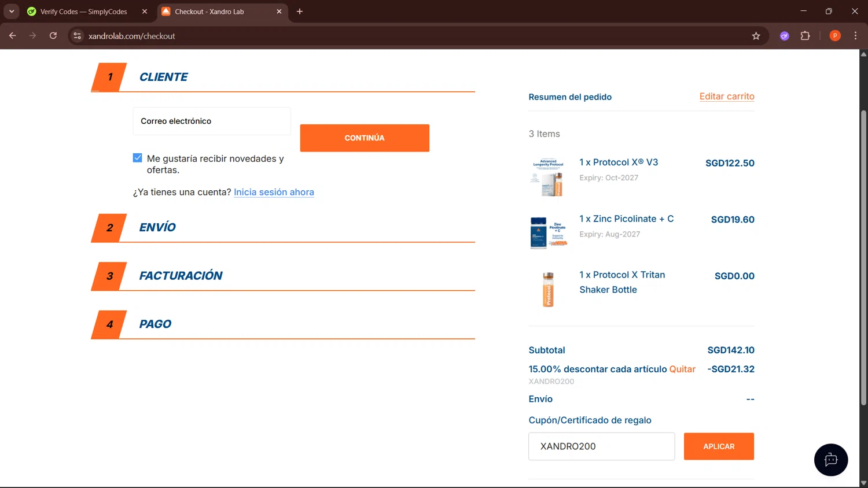Select the Checkout - Xandro Lab tab

[x=222, y=12]
